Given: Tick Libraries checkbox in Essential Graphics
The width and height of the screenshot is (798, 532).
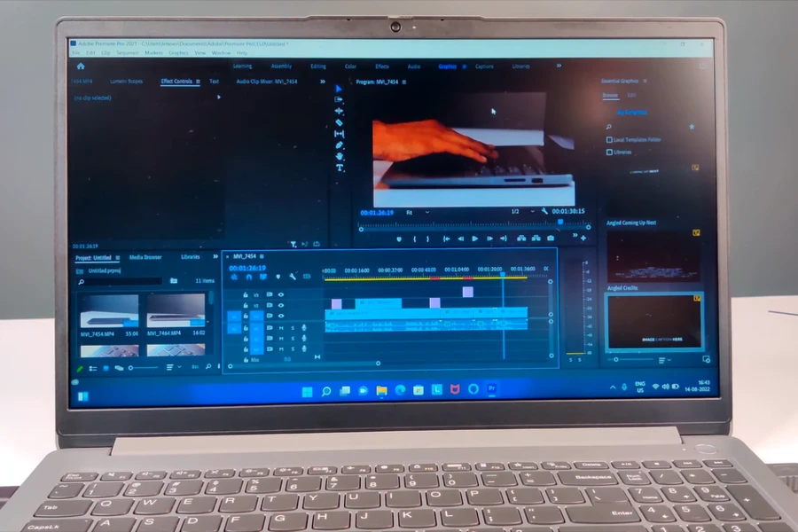Looking at the screenshot, I should pyautogui.click(x=609, y=153).
